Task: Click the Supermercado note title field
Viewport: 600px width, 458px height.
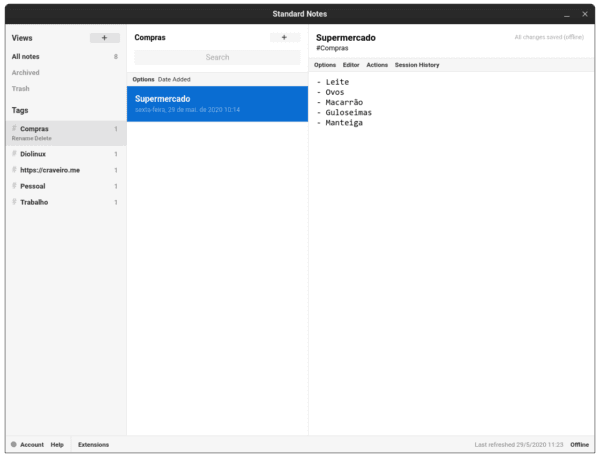Action: tap(346, 37)
